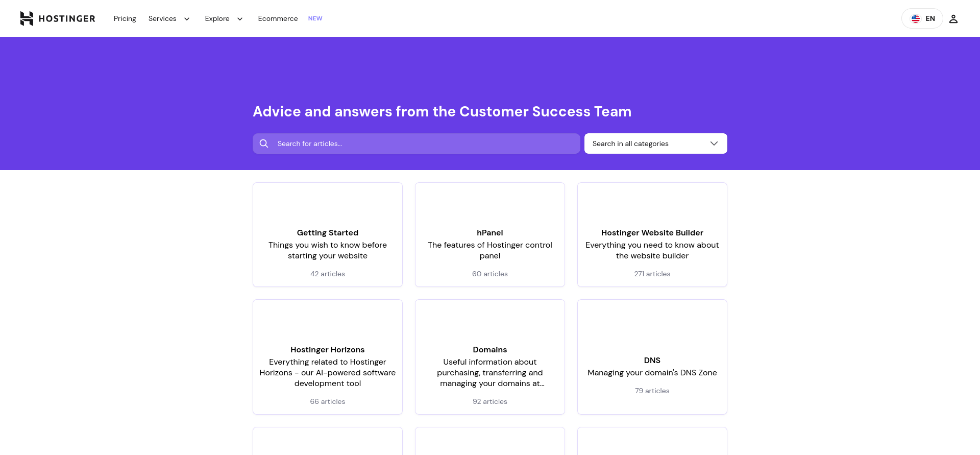Click the EN language label

[x=930, y=18]
